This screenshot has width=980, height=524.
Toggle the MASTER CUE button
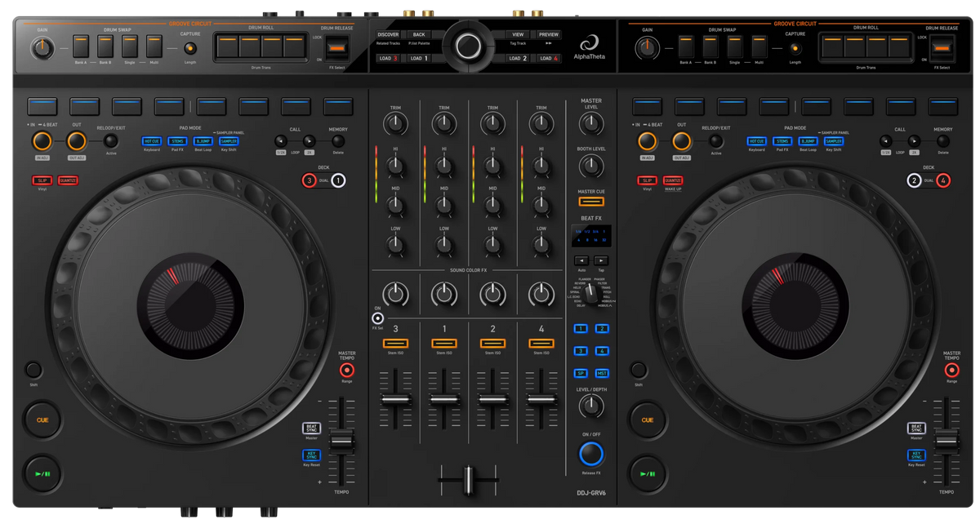591,202
